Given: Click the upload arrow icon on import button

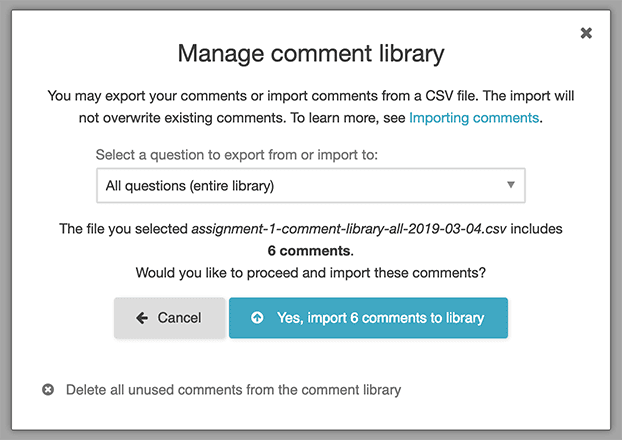Looking at the screenshot, I should [257, 318].
